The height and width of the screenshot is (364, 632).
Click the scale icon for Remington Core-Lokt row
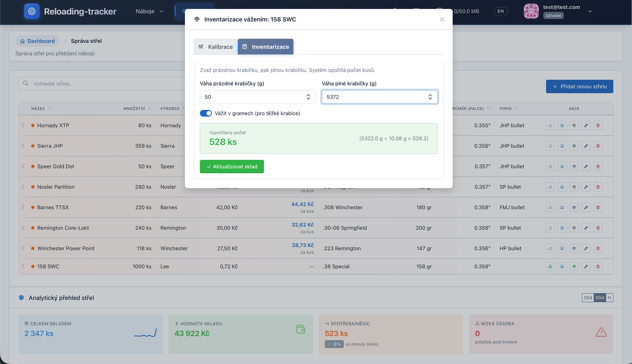[574, 228]
